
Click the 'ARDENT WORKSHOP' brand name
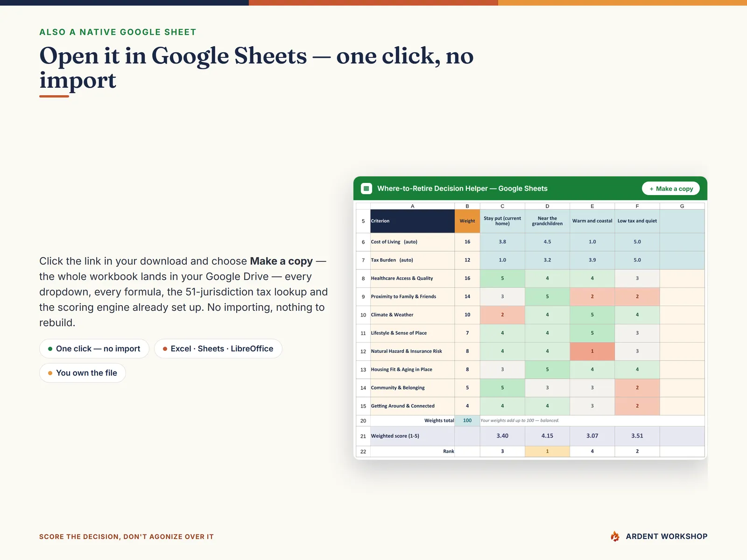click(667, 537)
